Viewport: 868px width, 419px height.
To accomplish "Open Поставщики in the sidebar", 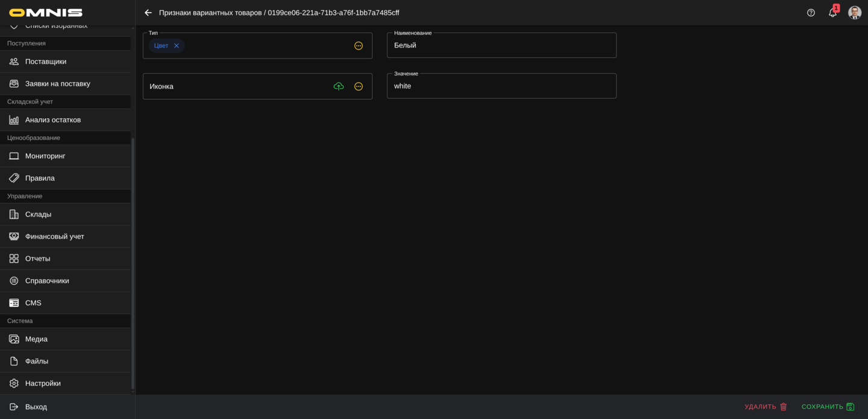I will coord(46,61).
